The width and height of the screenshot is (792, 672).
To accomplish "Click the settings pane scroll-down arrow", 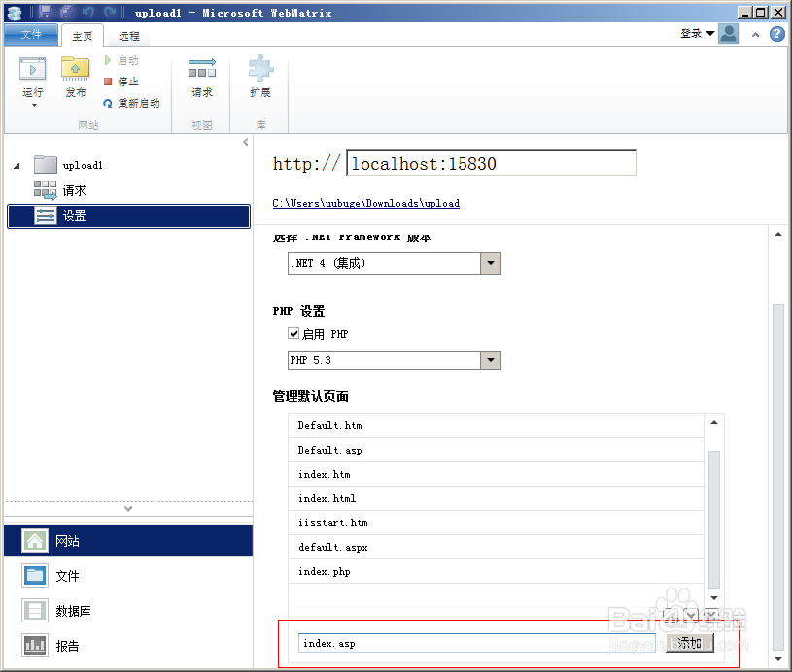I will coord(778,659).
